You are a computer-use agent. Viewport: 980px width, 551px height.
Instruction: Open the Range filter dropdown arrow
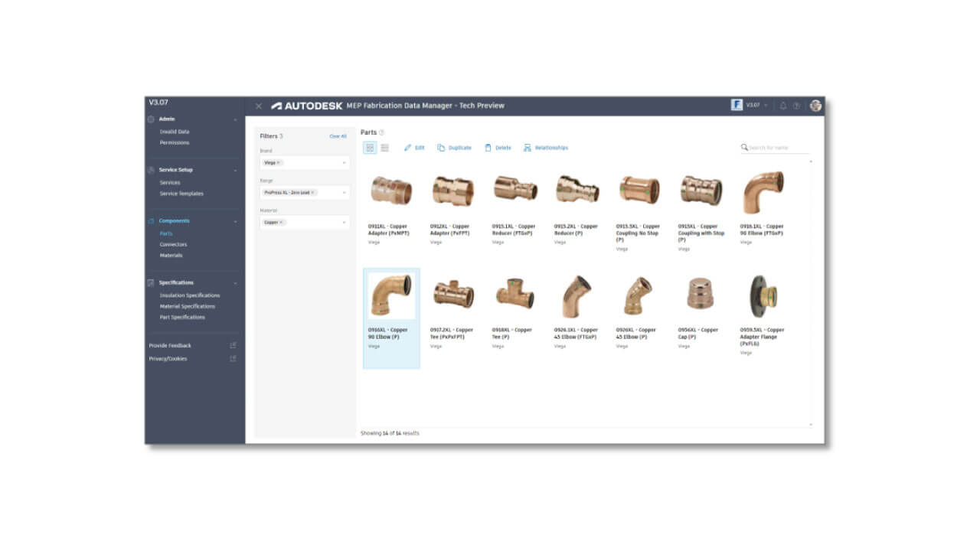pyautogui.click(x=345, y=193)
